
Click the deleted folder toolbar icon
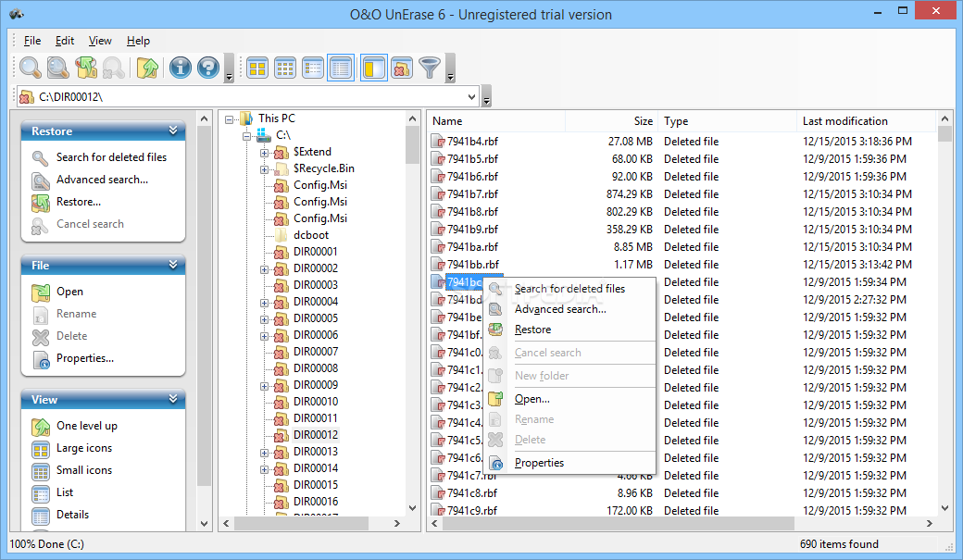pos(402,68)
